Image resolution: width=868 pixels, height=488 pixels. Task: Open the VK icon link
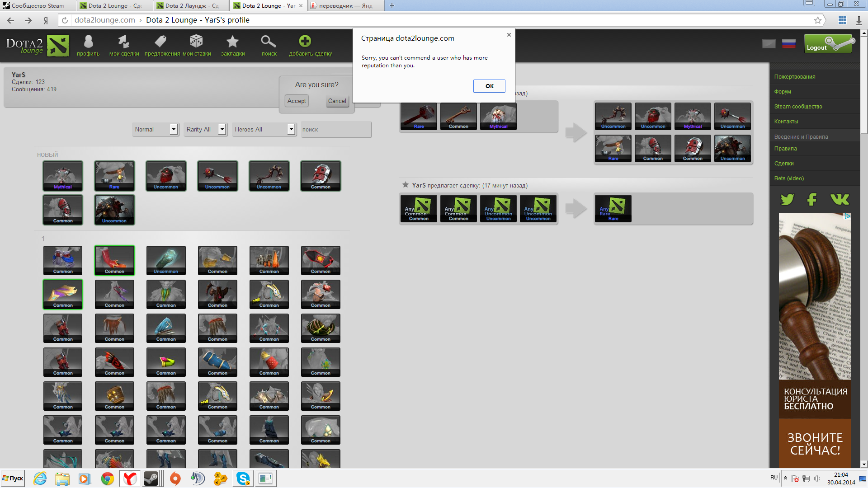click(840, 199)
